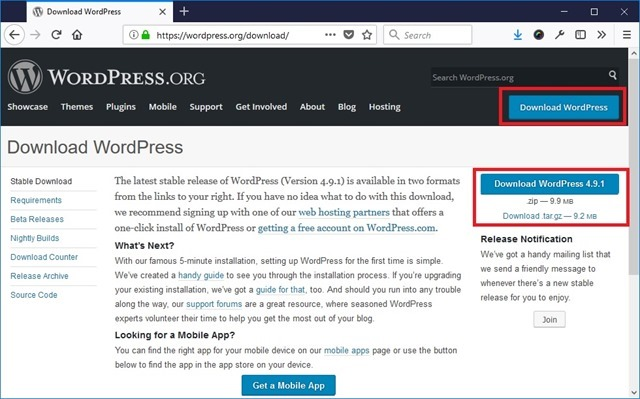
Task: Click the WordPress search magnifier icon
Action: tap(612, 75)
